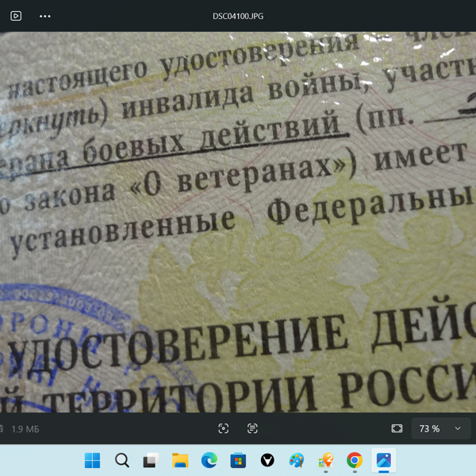The height and width of the screenshot is (476, 476).
Task: Click the DSC04100.JPG file name title
Action: pyautogui.click(x=238, y=16)
